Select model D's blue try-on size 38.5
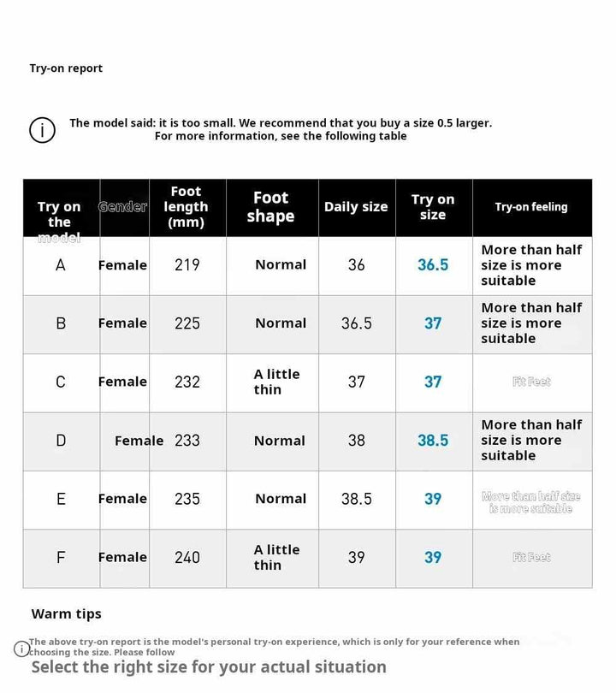 click(x=433, y=441)
